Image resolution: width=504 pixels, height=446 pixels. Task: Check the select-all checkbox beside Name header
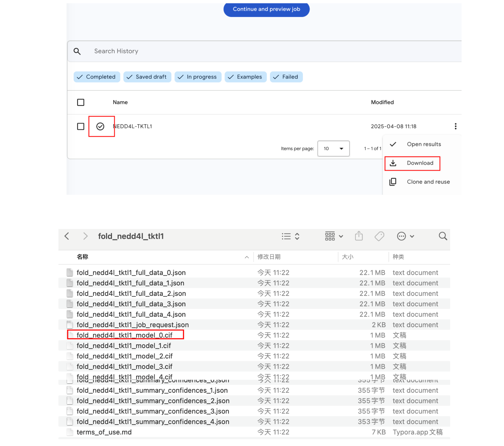[x=81, y=102]
